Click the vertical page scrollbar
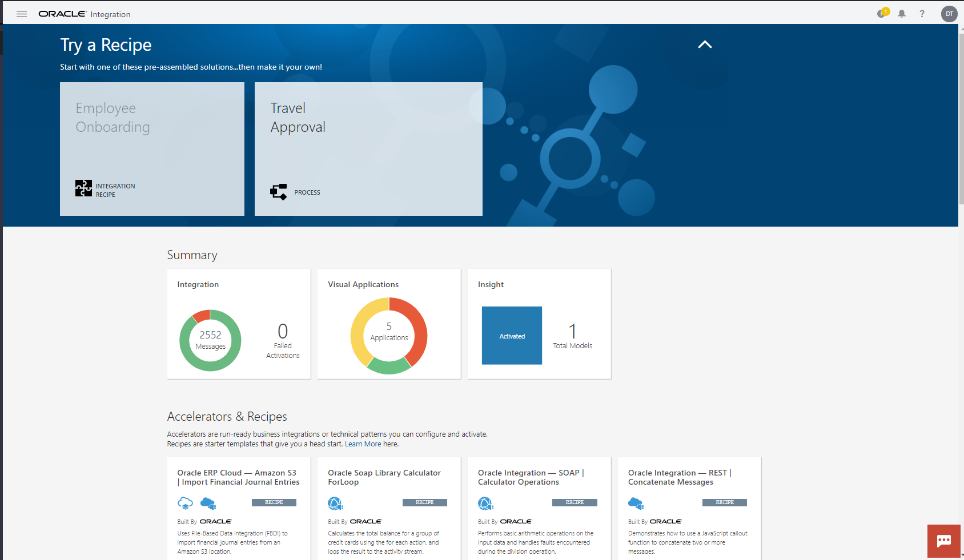Image resolution: width=964 pixels, height=560 pixels. coord(961,119)
